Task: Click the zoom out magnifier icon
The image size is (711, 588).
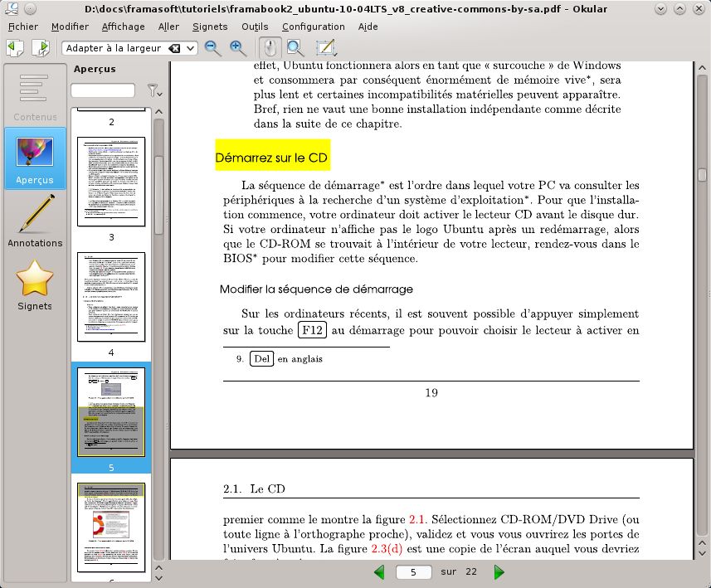Action: (213, 48)
